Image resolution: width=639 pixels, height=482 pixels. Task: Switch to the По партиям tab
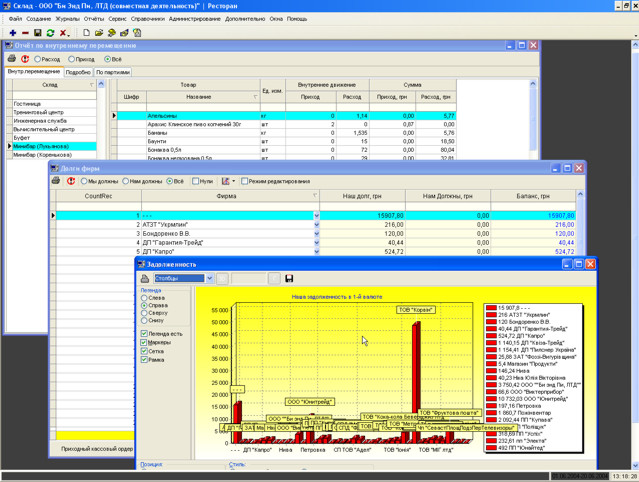113,72
